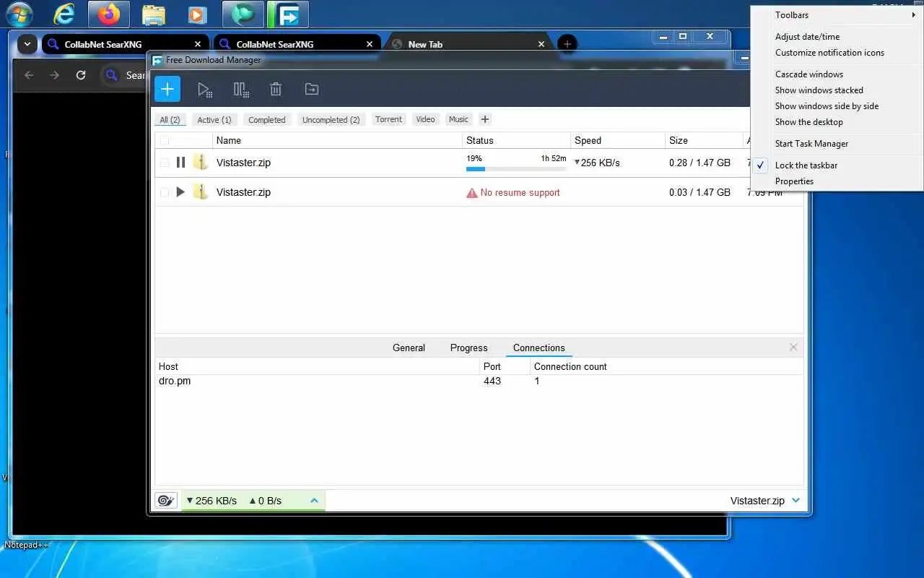Image resolution: width=924 pixels, height=578 pixels.
Task: Collapse details via Vistaster.zip chevron at bottom right
Action: (x=796, y=500)
